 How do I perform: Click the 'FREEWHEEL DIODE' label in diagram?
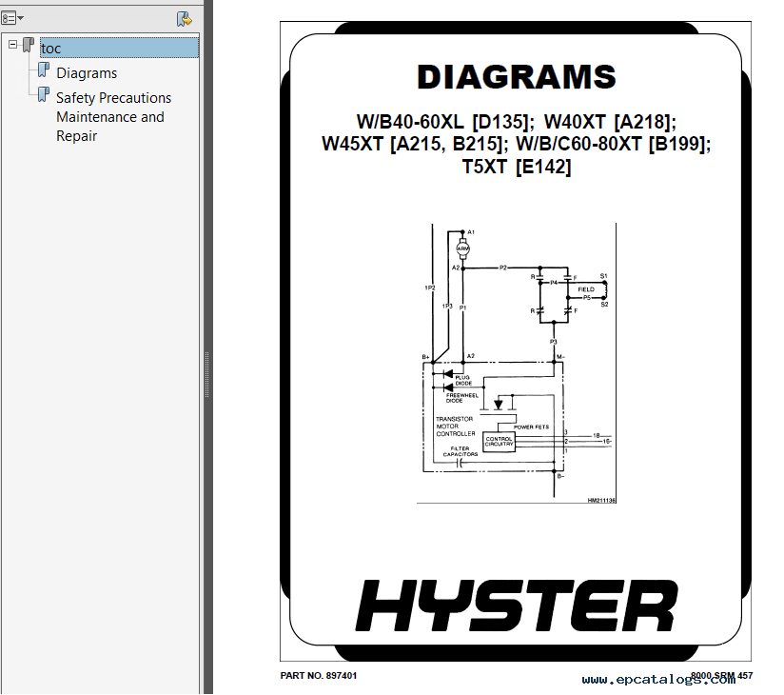coord(462,398)
